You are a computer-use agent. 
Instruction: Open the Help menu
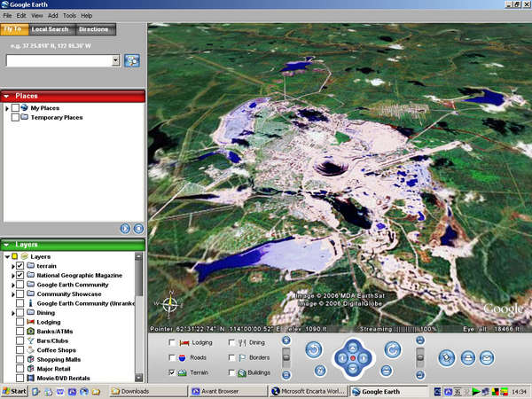point(86,16)
